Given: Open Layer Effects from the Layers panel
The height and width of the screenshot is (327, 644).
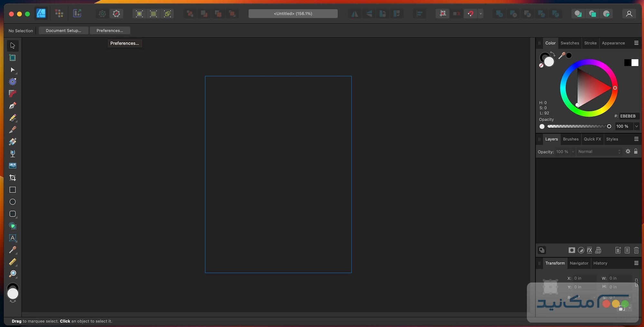Looking at the screenshot, I should pos(589,250).
